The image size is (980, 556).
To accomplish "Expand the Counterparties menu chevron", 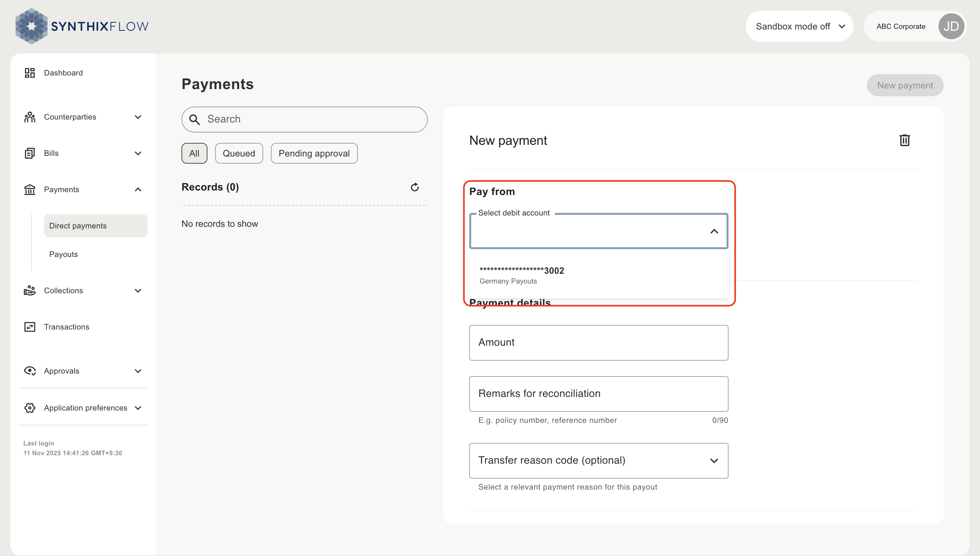I will tap(138, 117).
